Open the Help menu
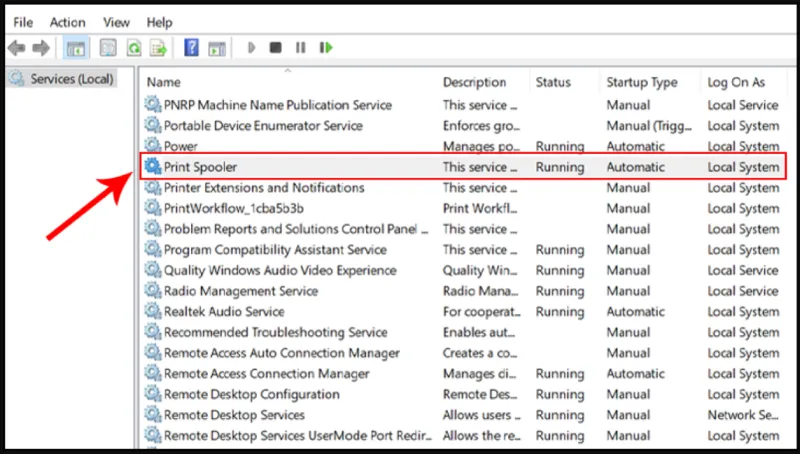800x454 pixels. [x=159, y=22]
